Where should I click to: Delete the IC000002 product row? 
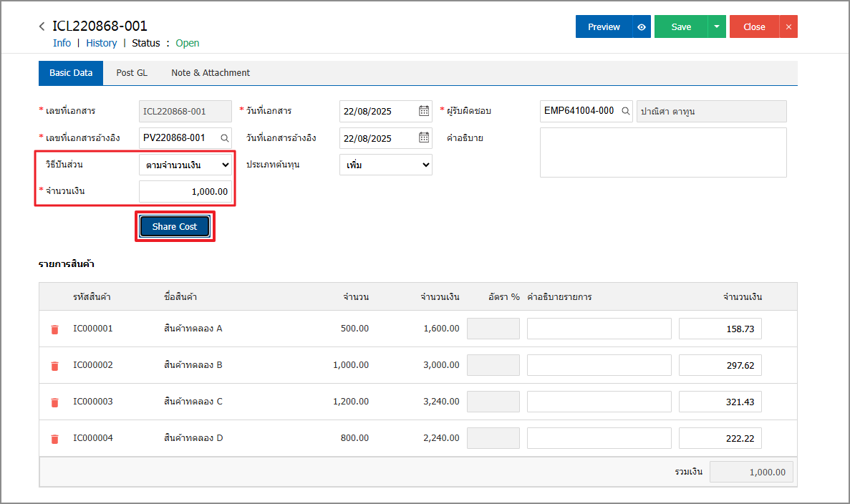(x=54, y=366)
